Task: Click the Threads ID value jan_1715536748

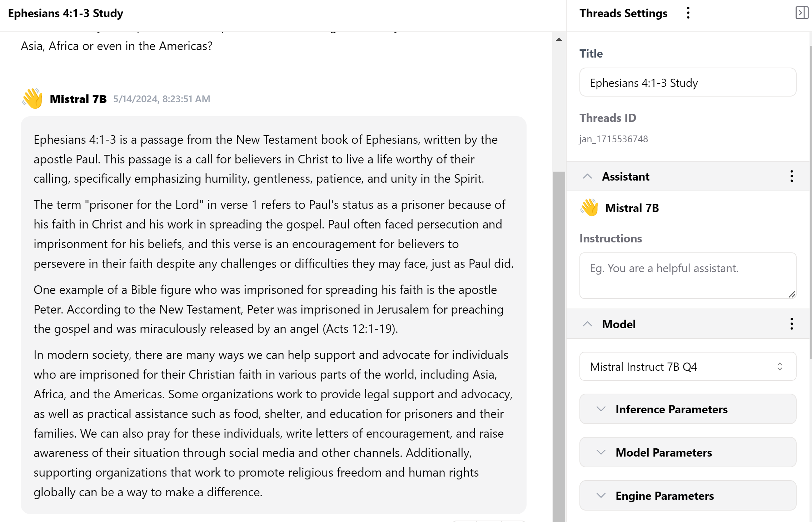Action: [x=613, y=139]
